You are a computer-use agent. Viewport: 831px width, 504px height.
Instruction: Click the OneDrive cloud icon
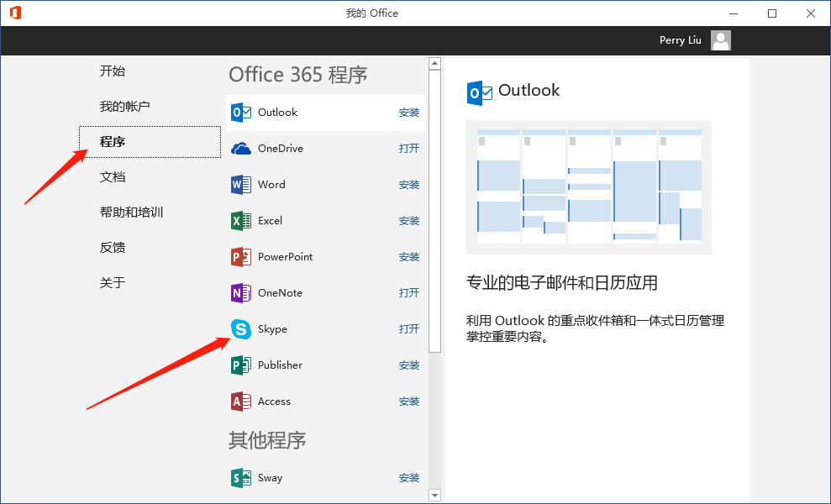[x=241, y=149]
